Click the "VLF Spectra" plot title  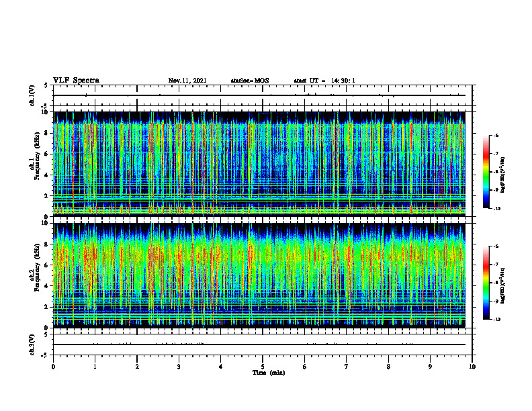(76, 81)
